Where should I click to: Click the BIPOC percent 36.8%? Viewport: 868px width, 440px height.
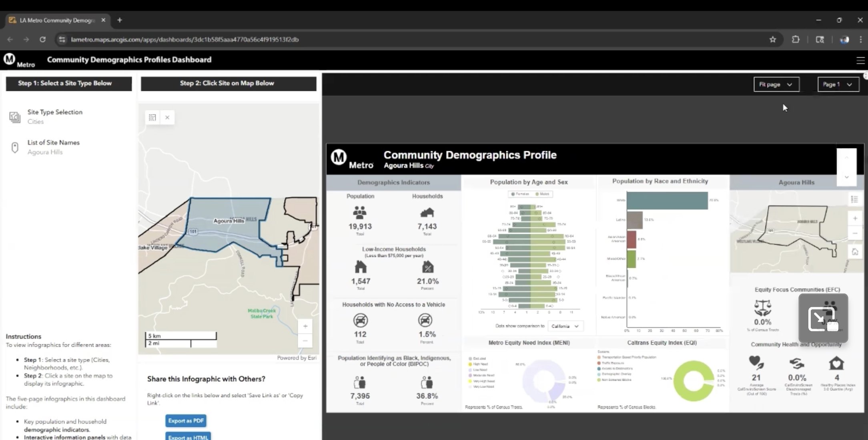(427, 396)
